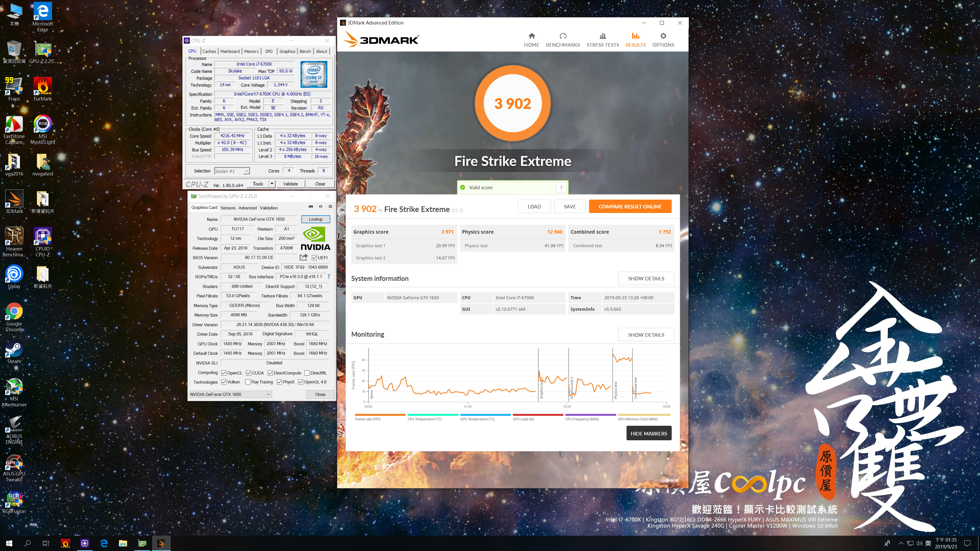This screenshot has width=980, height=551.
Task: Open 3DMark OPTIONS gear
Action: 663,40
